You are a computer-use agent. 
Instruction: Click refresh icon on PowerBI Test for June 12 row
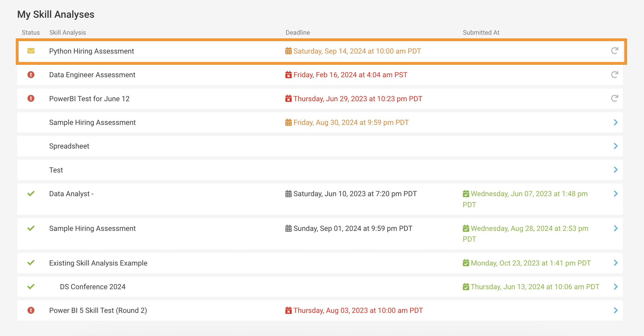(x=614, y=98)
